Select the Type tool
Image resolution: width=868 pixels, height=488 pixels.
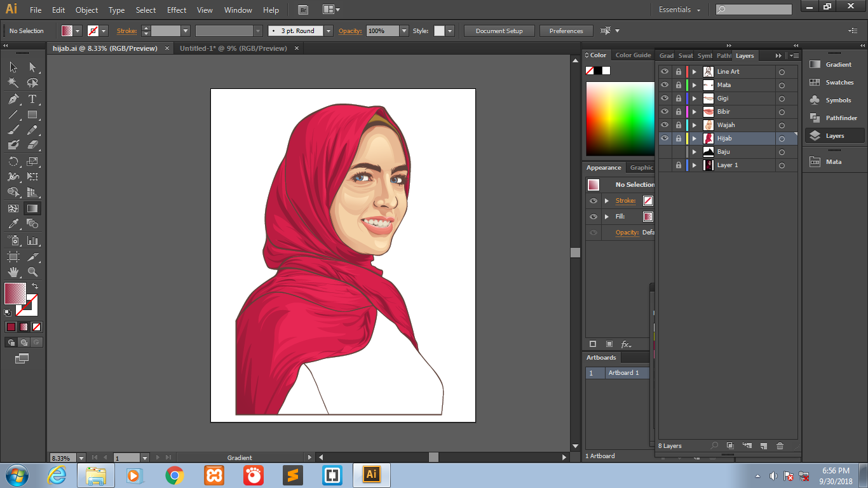pos(32,99)
